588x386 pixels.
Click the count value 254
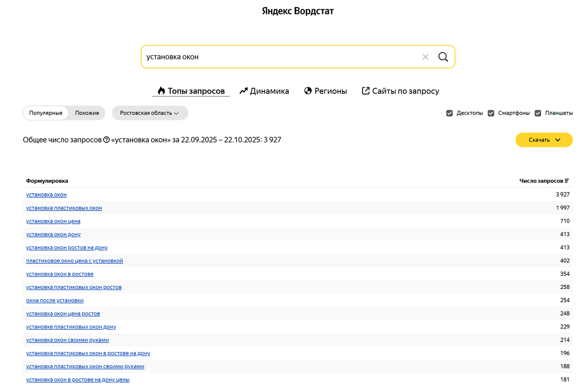point(564,300)
